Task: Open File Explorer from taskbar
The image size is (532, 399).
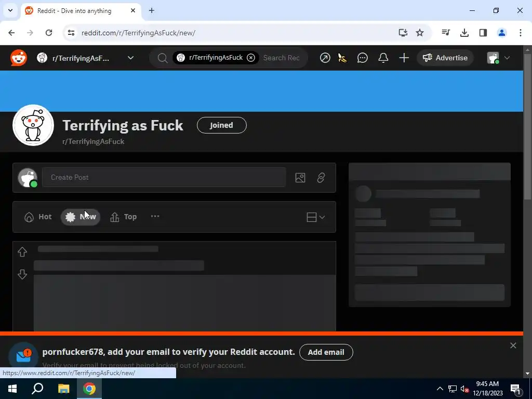Action: pos(63,389)
